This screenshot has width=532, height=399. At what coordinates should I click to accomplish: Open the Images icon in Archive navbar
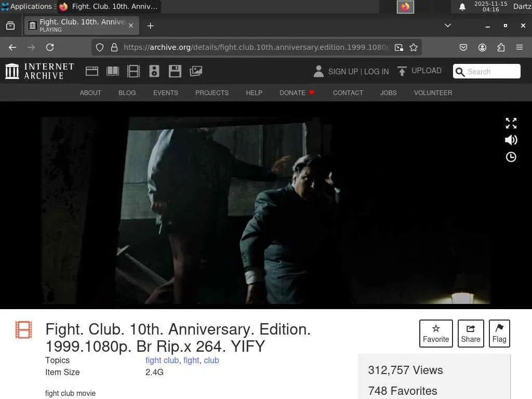point(196,71)
